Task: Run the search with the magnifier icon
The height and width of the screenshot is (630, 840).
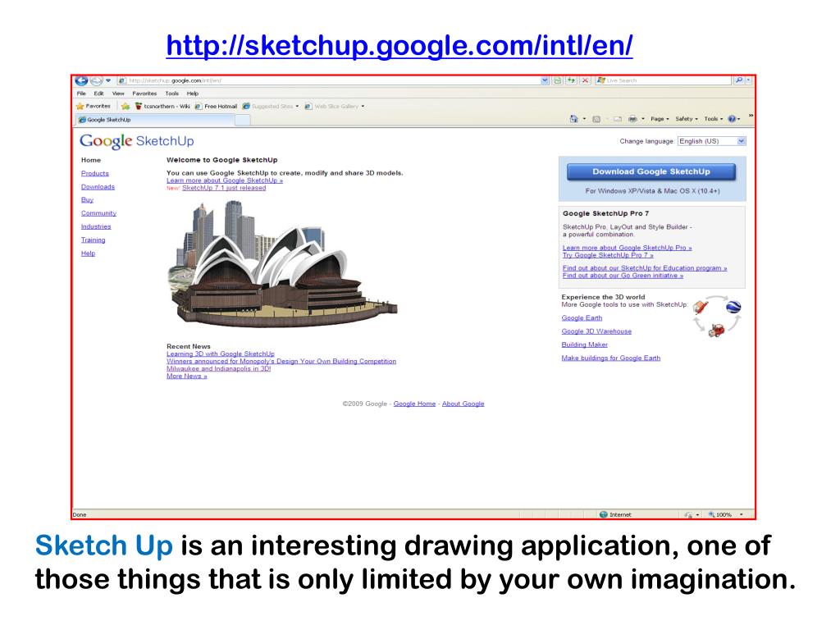Action: point(739,80)
